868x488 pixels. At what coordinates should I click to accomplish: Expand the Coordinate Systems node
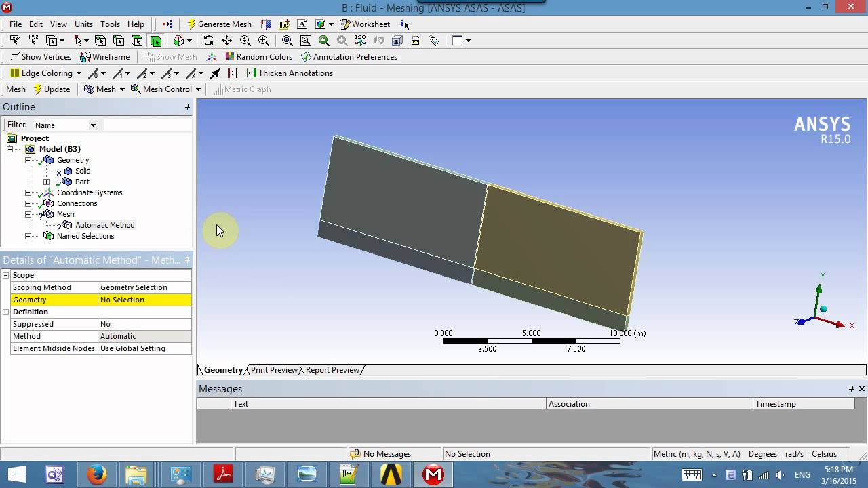pos(28,192)
